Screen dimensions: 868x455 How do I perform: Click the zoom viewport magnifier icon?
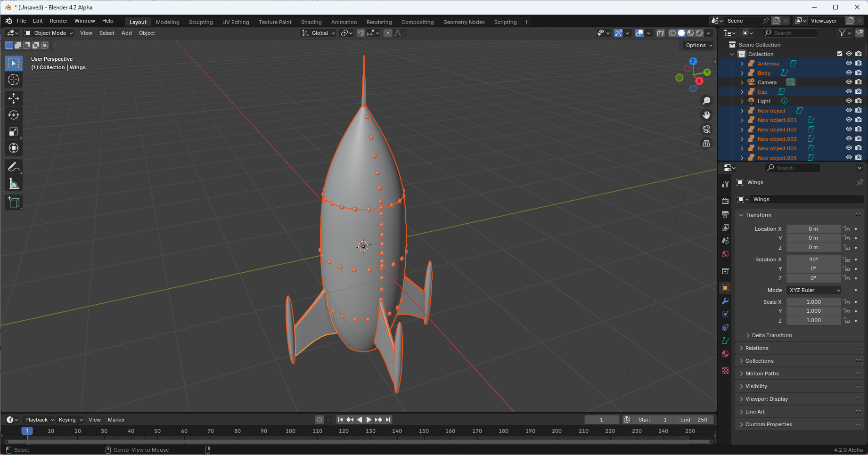706,101
